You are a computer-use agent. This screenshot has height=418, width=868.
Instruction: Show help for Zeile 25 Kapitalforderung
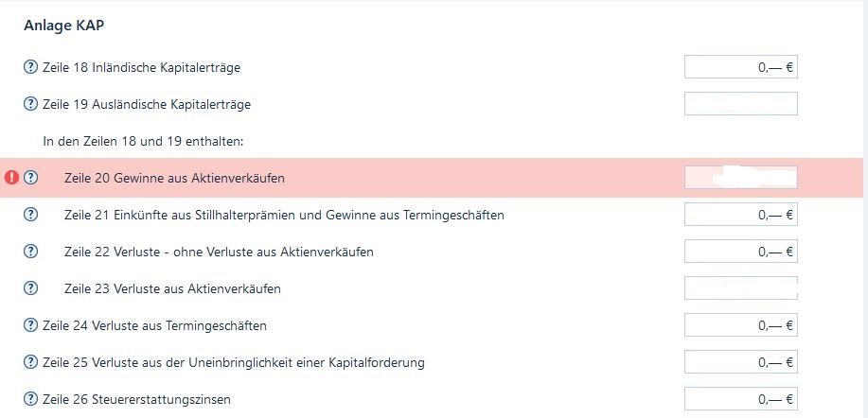[x=30, y=362]
